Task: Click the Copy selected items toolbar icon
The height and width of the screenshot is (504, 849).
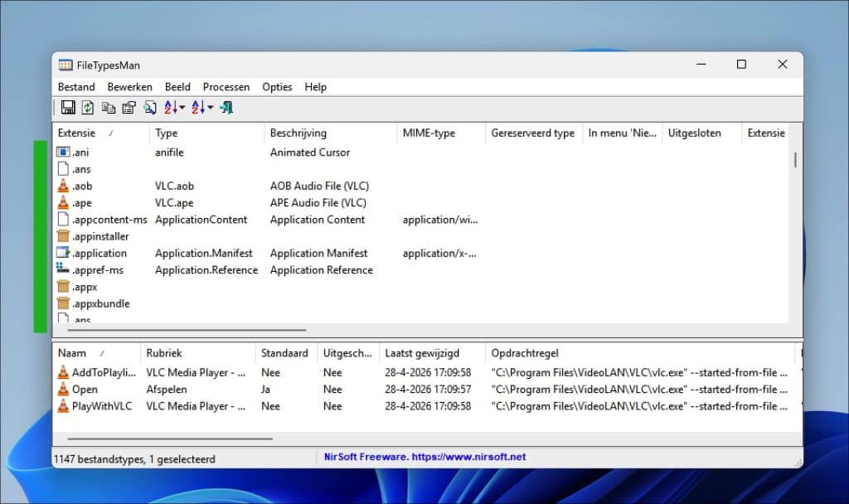Action: [109, 107]
